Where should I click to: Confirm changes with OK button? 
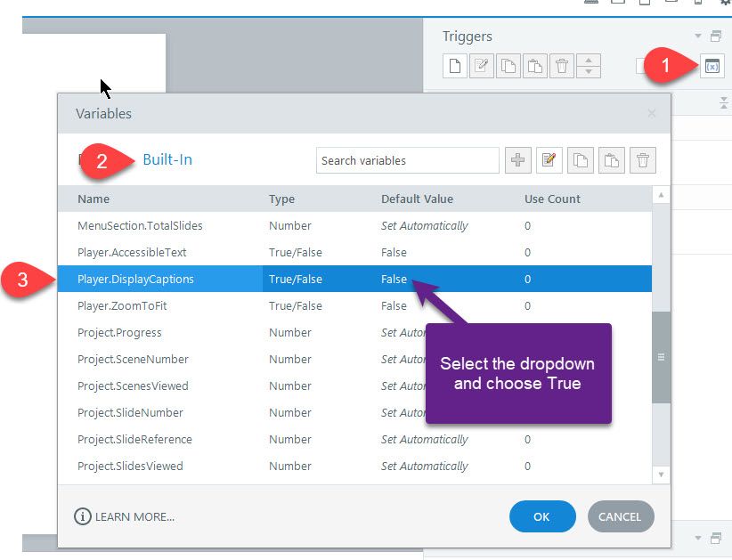(x=542, y=516)
